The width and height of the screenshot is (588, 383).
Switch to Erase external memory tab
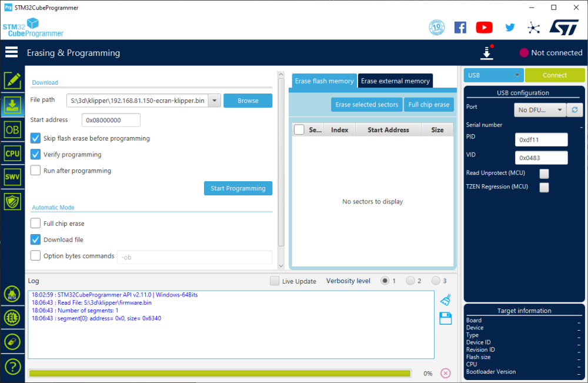(x=395, y=81)
